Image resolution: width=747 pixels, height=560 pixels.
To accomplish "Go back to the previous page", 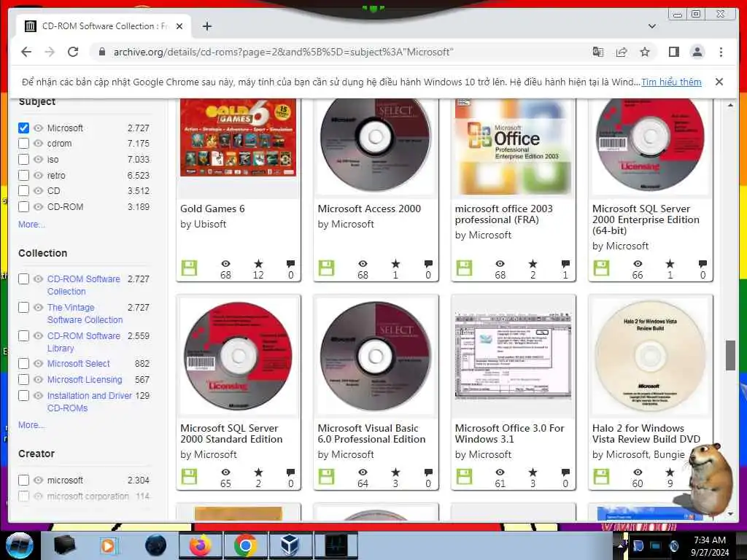I will (26, 52).
